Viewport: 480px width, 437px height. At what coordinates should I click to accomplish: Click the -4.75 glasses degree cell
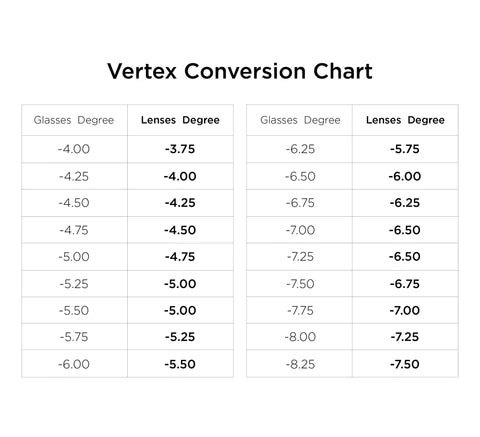click(x=74, y=230)
